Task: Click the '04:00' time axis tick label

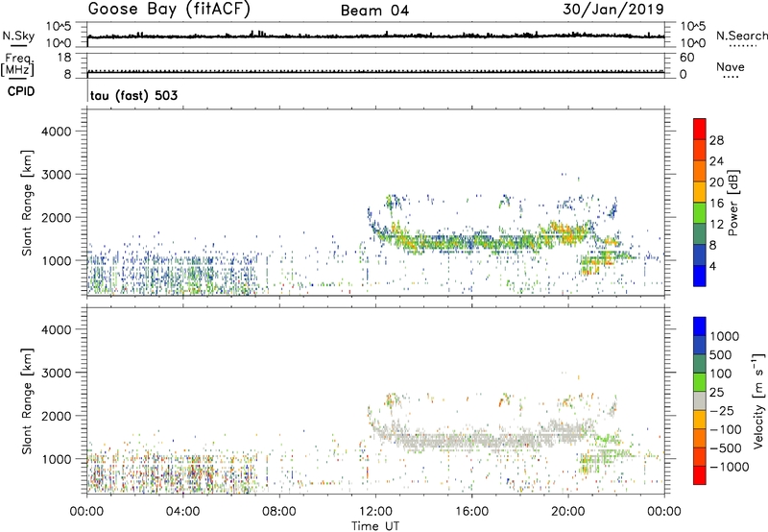Action: [x=182, y=512]
